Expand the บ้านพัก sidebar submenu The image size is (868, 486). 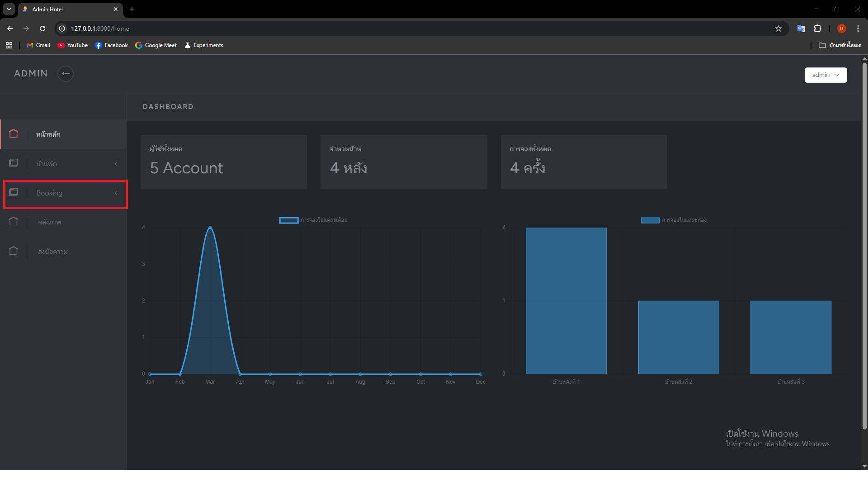point(66,164)
